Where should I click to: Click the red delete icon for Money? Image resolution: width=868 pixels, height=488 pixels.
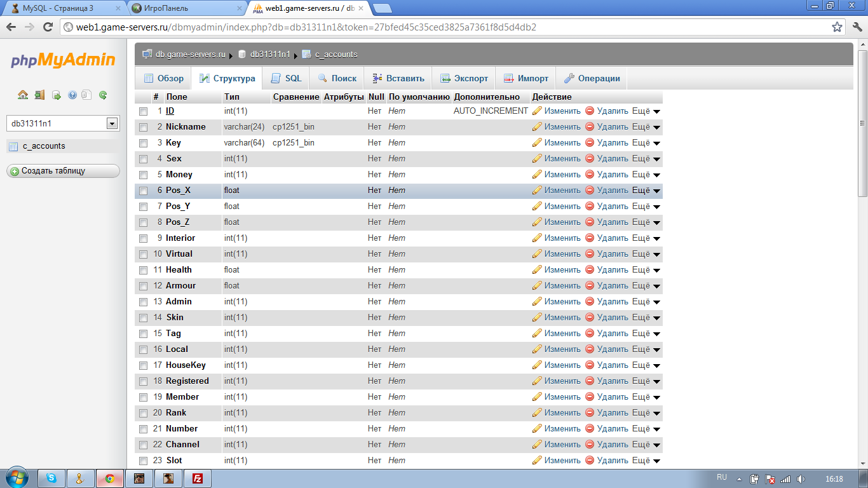(x=590, y=175)
